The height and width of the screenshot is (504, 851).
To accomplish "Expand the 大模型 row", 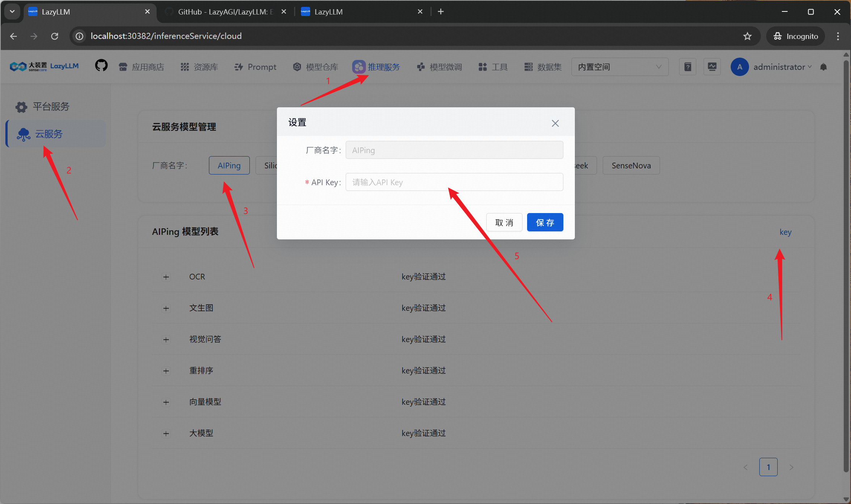I will coord(166,434).
